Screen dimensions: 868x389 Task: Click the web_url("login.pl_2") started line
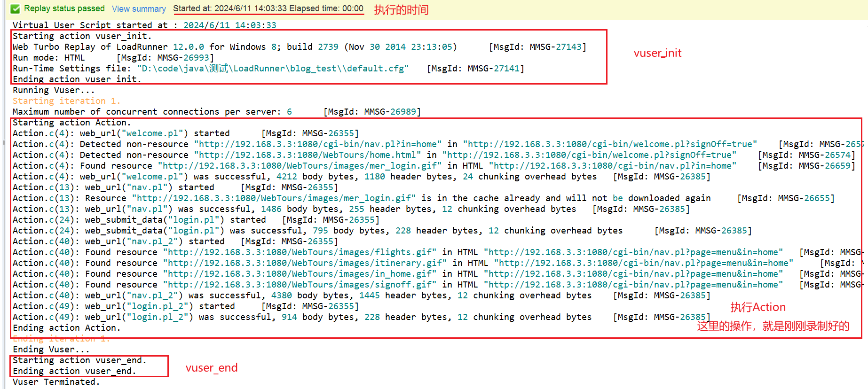pyautogui.click(x=186, y=306)
